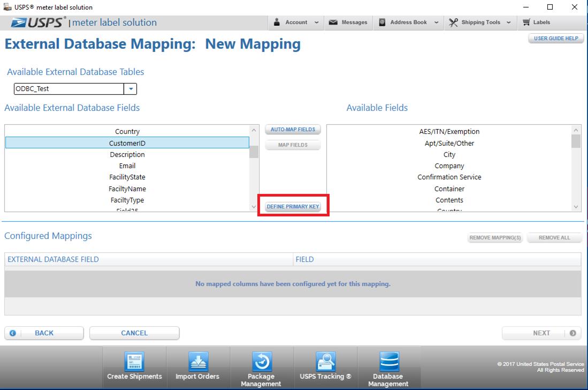
Task: Click the Cancel button
Action: point(134,333)
